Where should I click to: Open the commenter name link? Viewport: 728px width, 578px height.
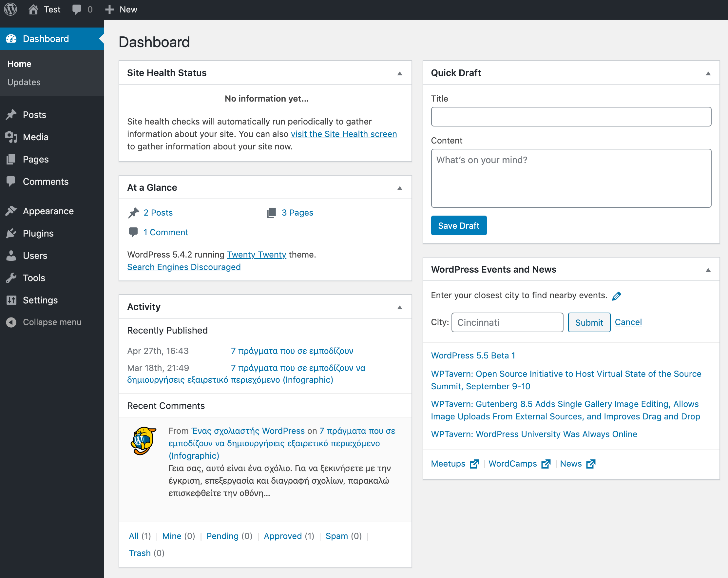tap(248, 431)
